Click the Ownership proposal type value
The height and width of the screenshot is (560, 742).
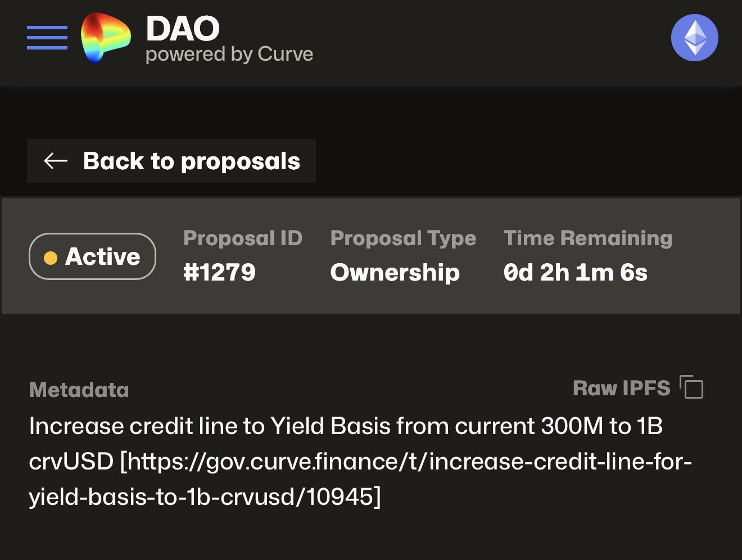395,273
